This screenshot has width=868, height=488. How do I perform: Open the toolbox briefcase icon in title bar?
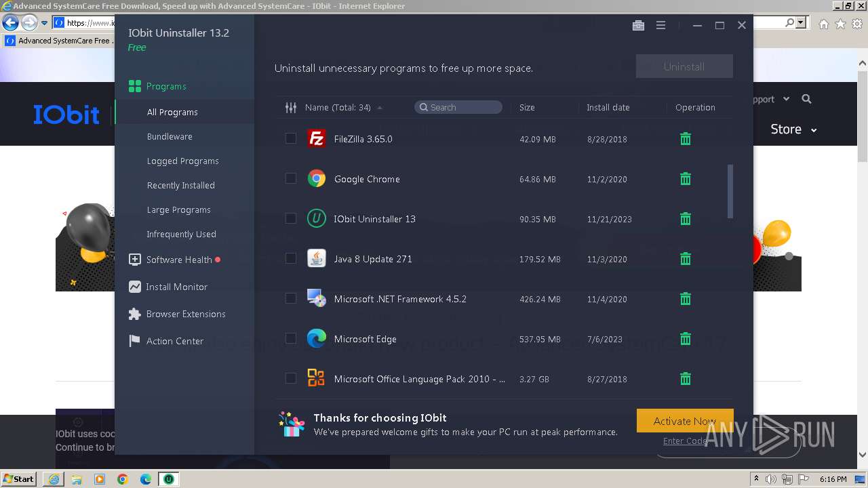[638, 26]
